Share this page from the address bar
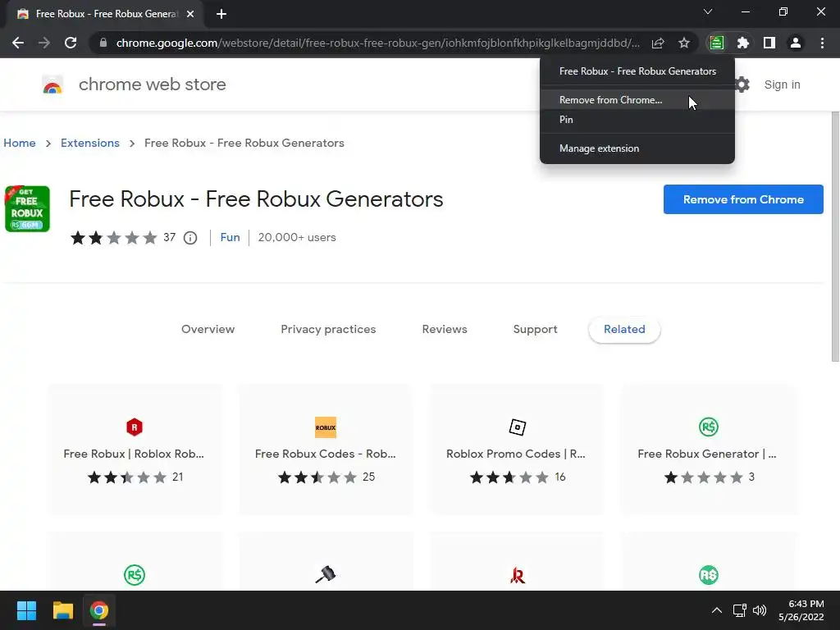 pyautogui.click(x=658, y=43)
